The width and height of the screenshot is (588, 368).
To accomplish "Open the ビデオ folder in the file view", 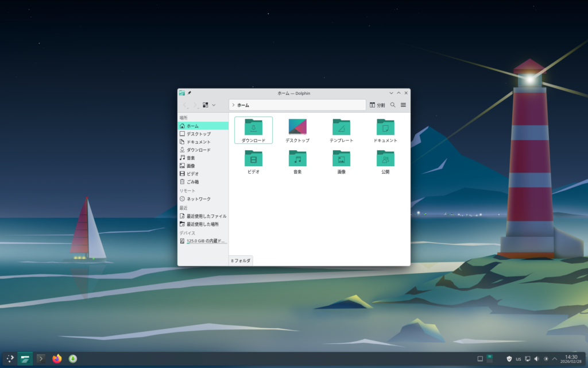I will tap(253, 159).
